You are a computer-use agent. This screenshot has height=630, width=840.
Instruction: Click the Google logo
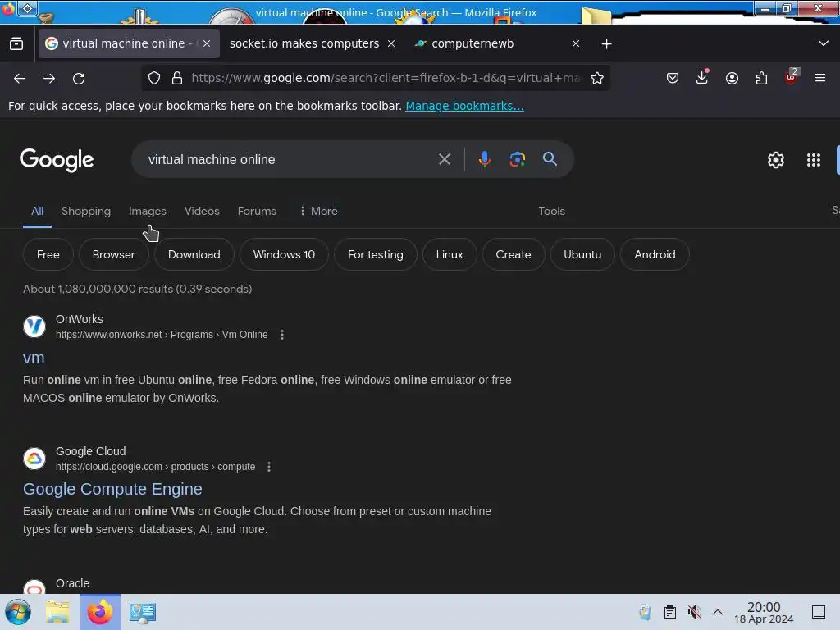57,160
